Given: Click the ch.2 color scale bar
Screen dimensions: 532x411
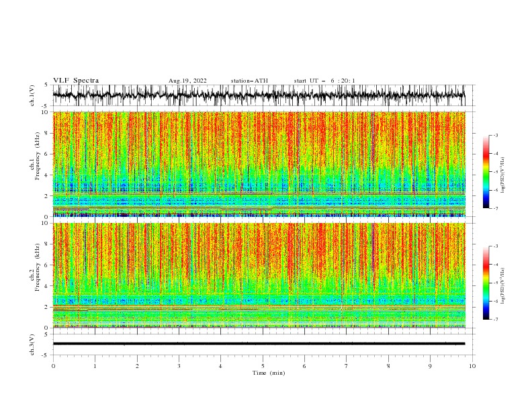Looking at the screenshot, I should [486, 283].
